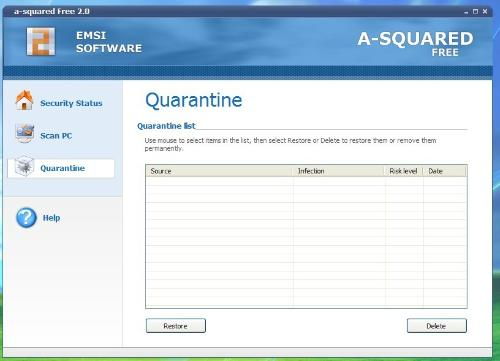Close the a-squared Free window
Screen dimensions: 500x361
pyautogui.click(x=485, y=12)
